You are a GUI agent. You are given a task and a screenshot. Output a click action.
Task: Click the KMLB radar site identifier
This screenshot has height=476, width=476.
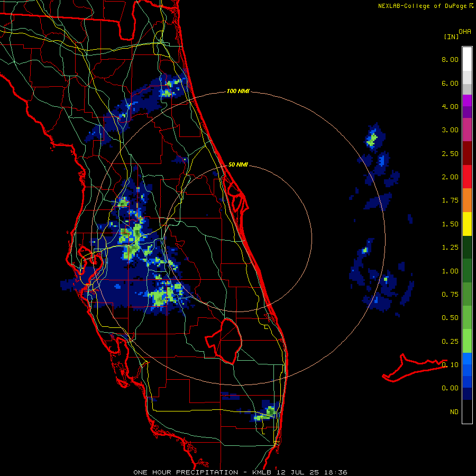[262, 472]
